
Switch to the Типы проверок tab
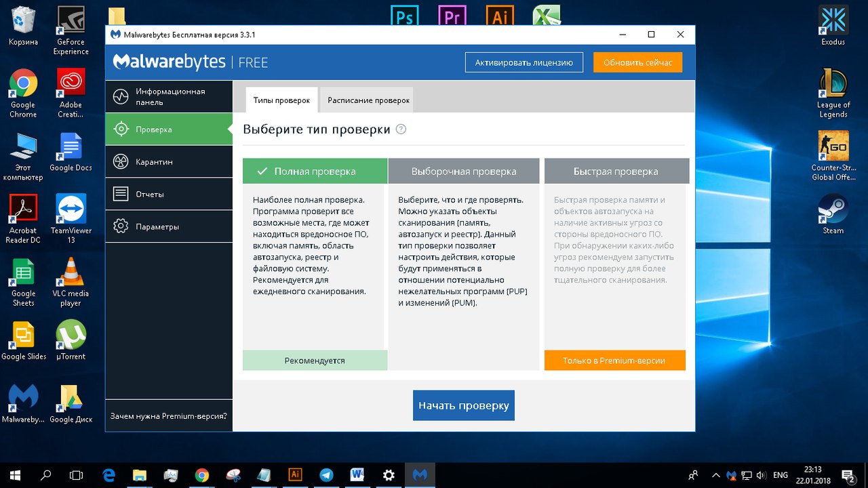(281, 100)
